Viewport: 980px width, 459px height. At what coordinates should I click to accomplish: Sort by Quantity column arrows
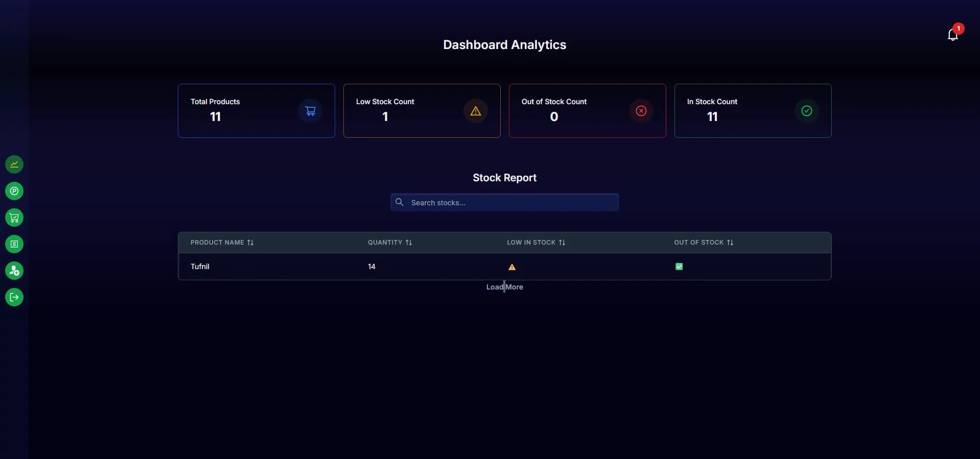409,243
